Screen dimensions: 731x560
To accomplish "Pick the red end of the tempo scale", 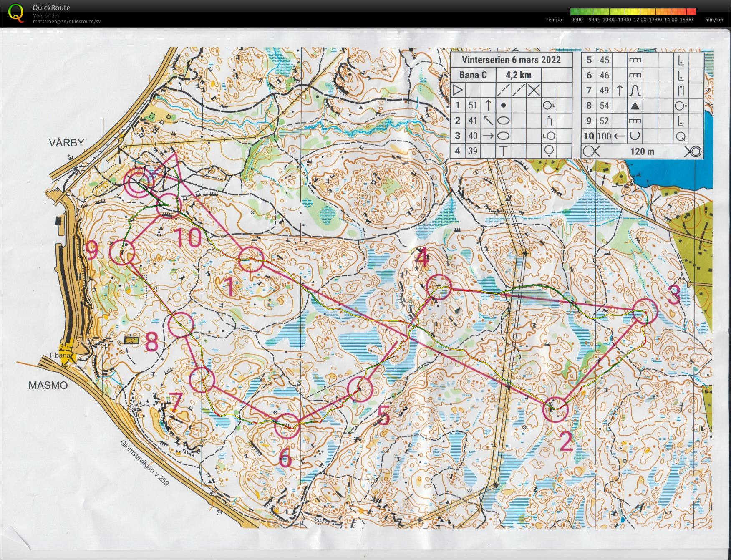I will point(692,12).
